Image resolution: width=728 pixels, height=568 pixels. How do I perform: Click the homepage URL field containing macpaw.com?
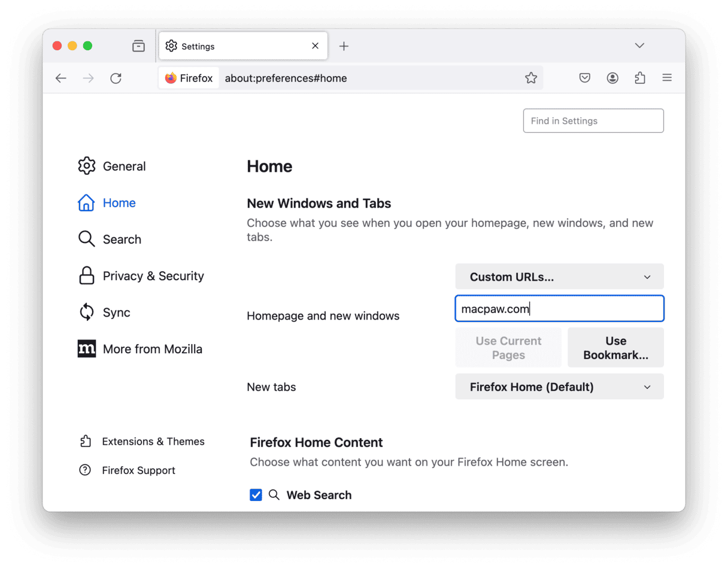pos(559,309)
